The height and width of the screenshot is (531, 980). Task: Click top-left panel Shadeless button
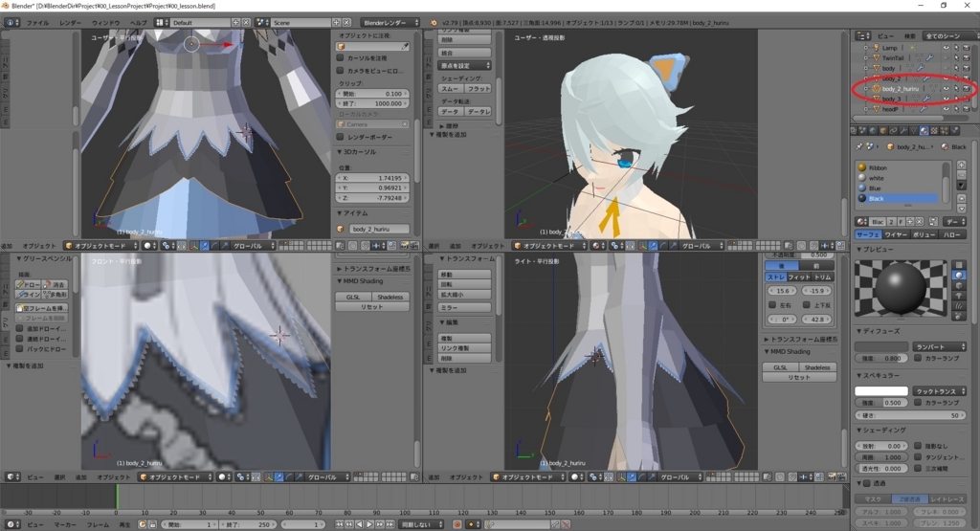[x=390, y=297]
